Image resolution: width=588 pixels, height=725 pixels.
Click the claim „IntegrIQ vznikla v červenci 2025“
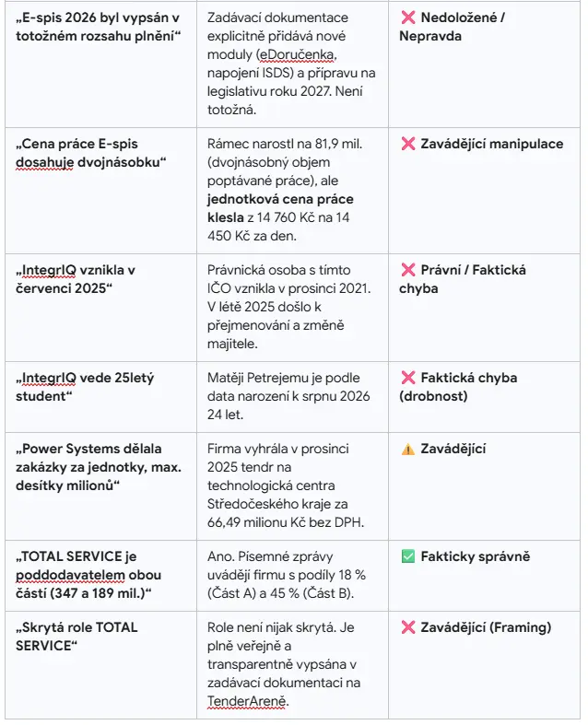click(76, 279)
